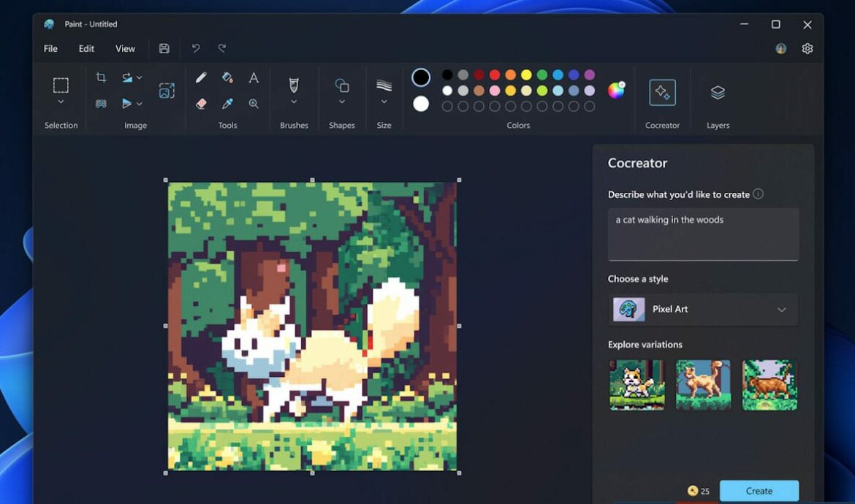Click the Create button
This screenshot has height=504, width=855.
(x=759, y=491)
